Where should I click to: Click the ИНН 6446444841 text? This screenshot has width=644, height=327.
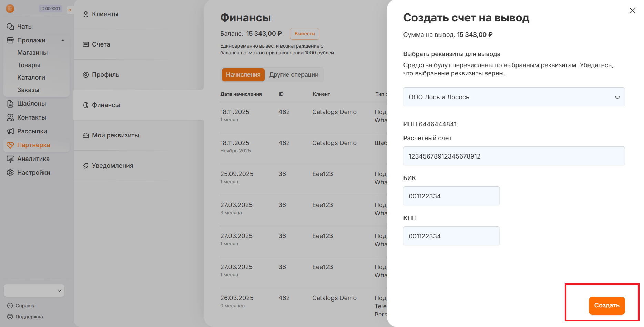[x=430, y=124]
